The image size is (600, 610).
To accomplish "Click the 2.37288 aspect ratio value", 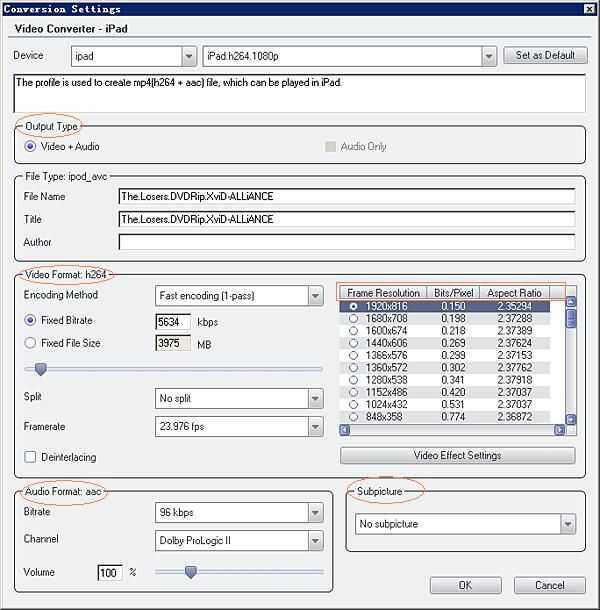I will pyautogui.click(x=514, y=319).
